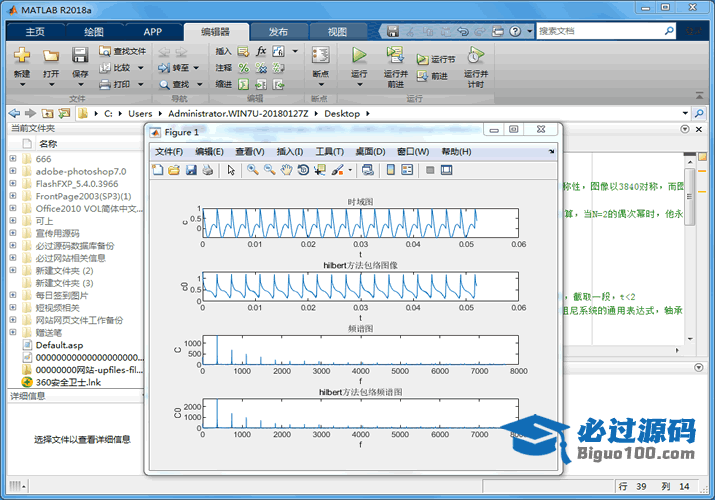Click the Desktop path segment
This screenshot has width=715, height=500.
[x=342, y=113]
